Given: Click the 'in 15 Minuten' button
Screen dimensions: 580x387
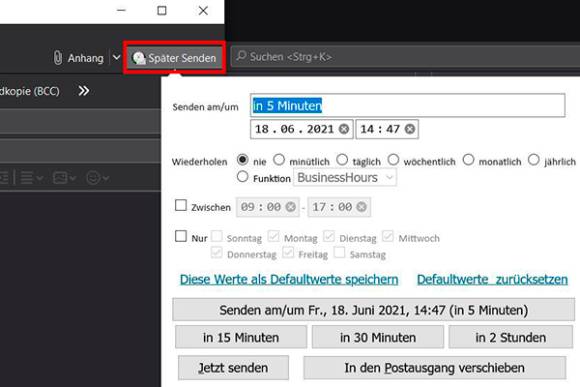Looking at the screenshot, I should 241,337.
